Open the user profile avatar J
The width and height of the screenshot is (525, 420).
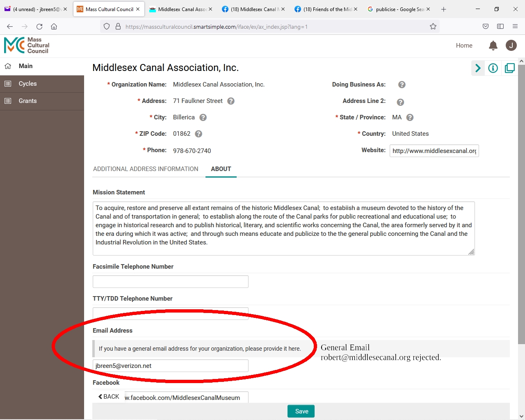(x=511, y=46)
